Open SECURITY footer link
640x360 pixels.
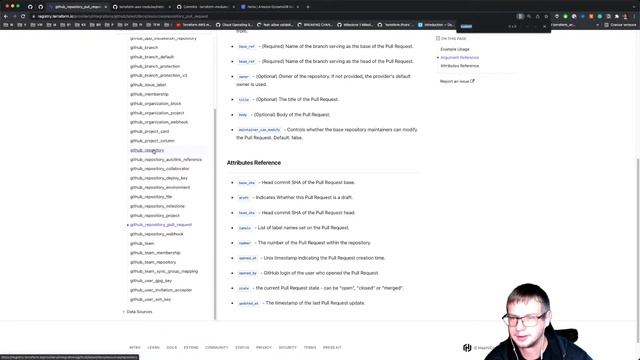[x=287, y=348]
